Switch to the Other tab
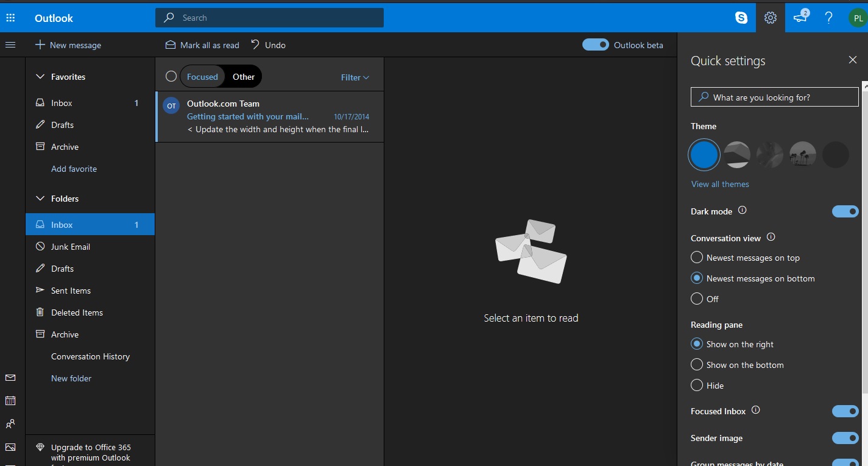The image size is (868, 466). point(244,77)
